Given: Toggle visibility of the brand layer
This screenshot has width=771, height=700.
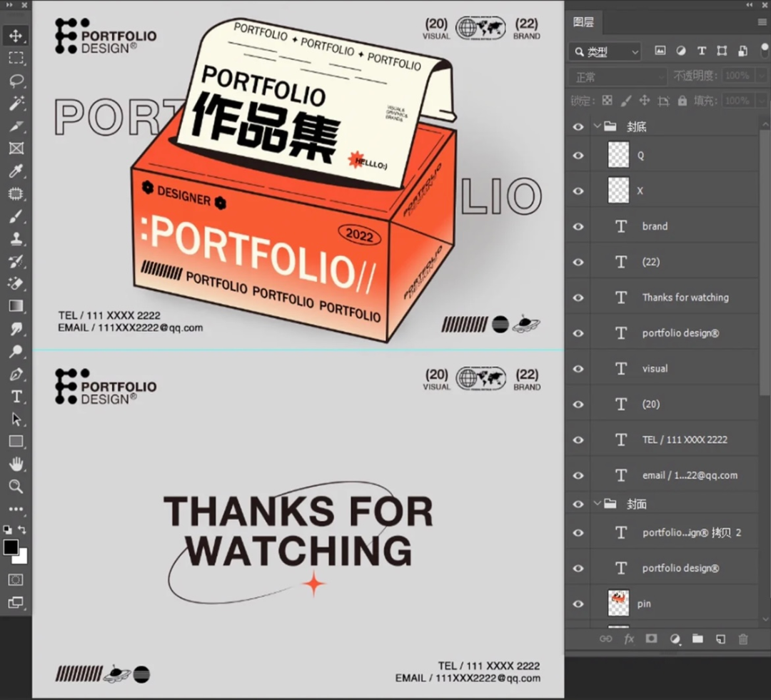Looking at the screenshot, I should click(578, 226).
